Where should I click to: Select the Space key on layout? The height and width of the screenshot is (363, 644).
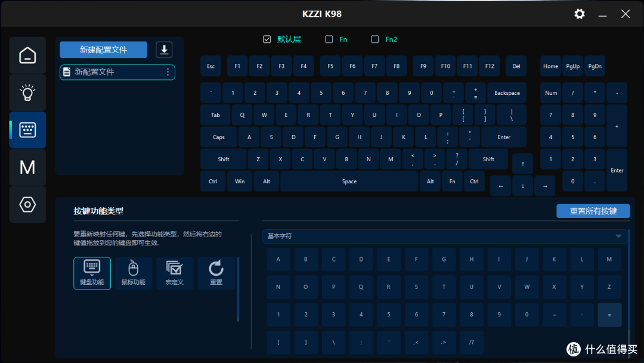click(x=349, y=181)
